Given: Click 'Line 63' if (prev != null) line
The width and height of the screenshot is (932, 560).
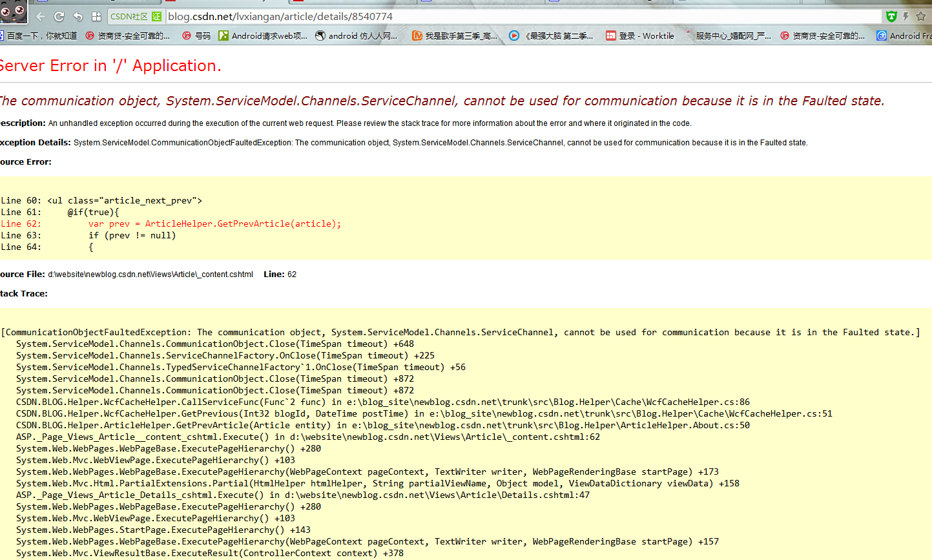Looking at the screenshot, I should 88,235.
